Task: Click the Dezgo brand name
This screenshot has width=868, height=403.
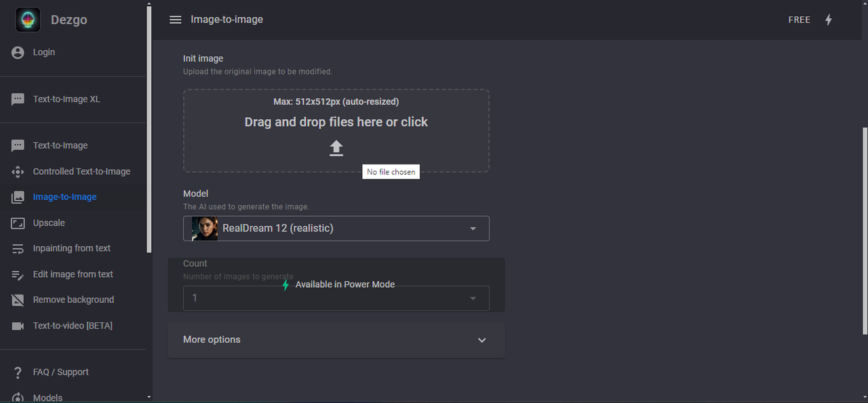Action: click(69, 20)
